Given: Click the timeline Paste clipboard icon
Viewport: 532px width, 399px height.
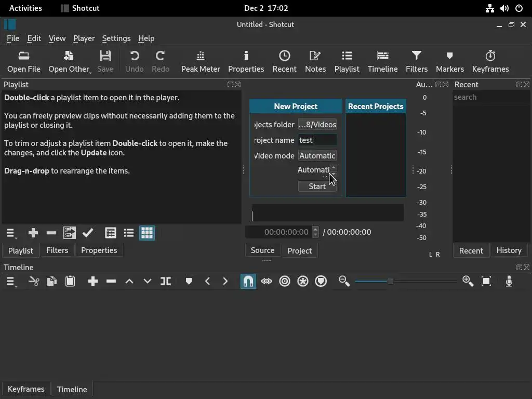Looking at the screenshot, I should pos(70,281).
